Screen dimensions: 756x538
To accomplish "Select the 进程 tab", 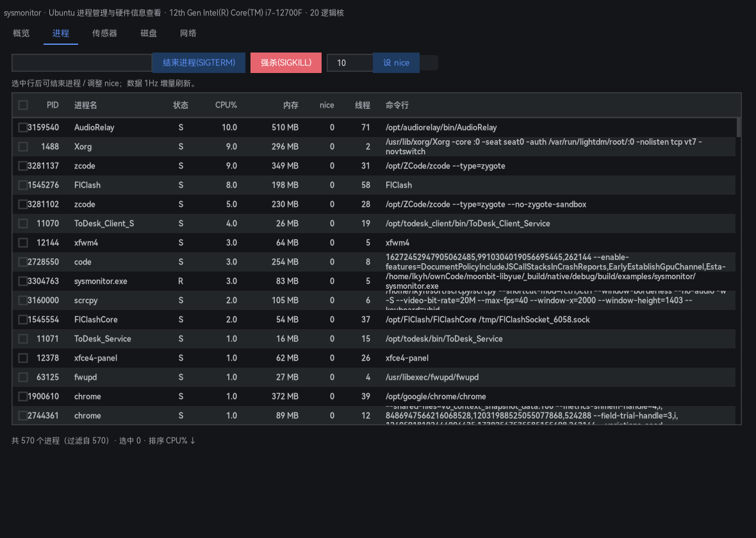I will click(61, 33).
